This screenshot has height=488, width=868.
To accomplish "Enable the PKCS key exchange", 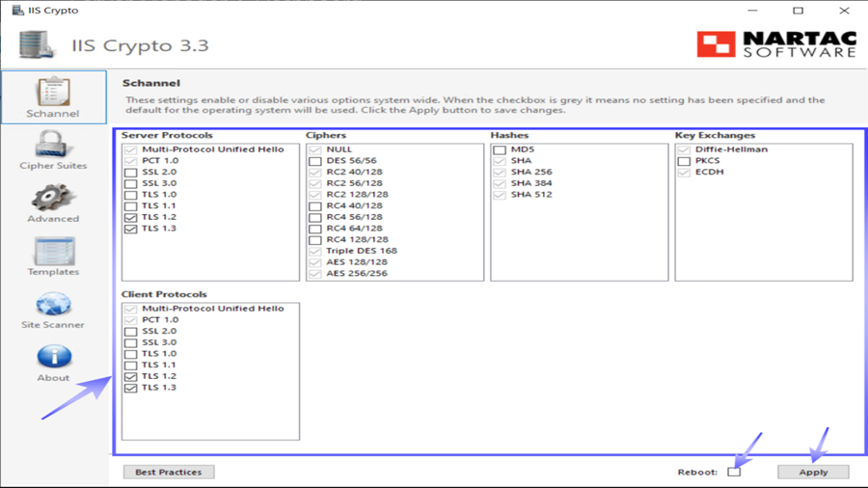I will click(684, 160).
